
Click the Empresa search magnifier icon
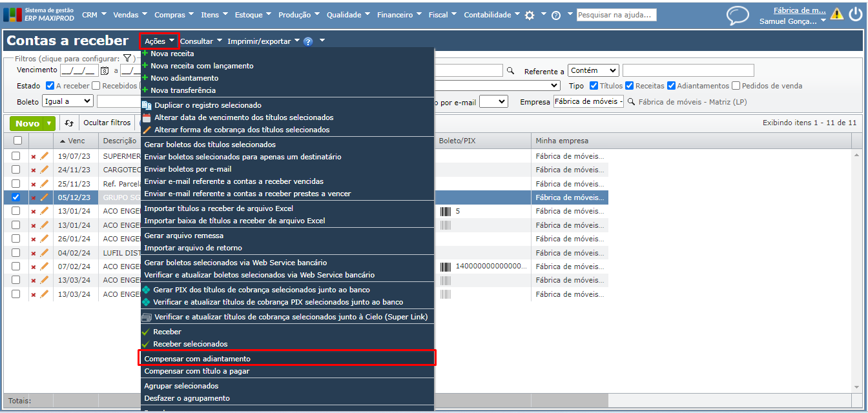pyautogui.click(x=632, y=101)
